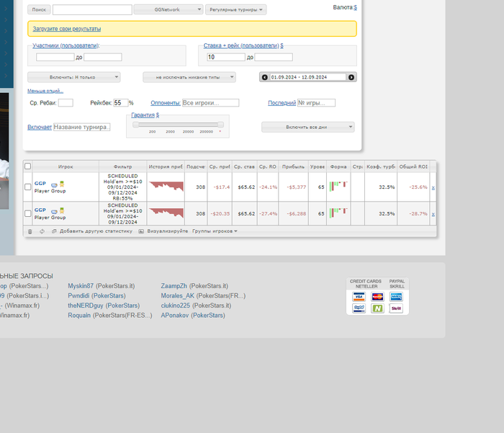Image resolution: width=504 pixels, height=433 pixels.
Task: Sort by 'Общий ROI' column header
Action: pyautogui.click(x=413, y=166)
